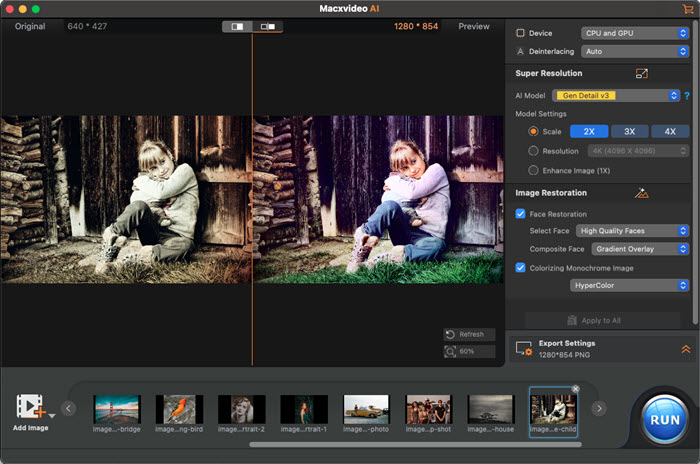Image resolution: width=700 pixels, height=464 pixels.
Task: Click the Image Restoration heading
Action: (x=551, y=193)
